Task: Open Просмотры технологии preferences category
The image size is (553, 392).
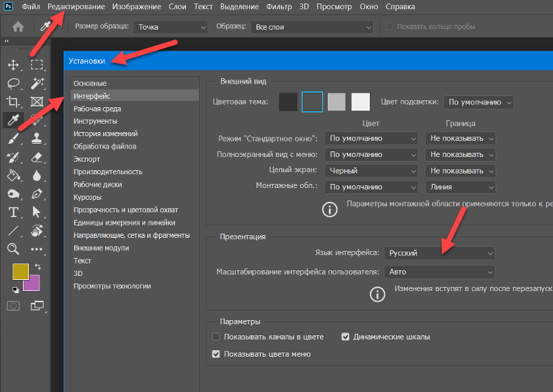Action: pyautogui.click(x=135, y=286)
